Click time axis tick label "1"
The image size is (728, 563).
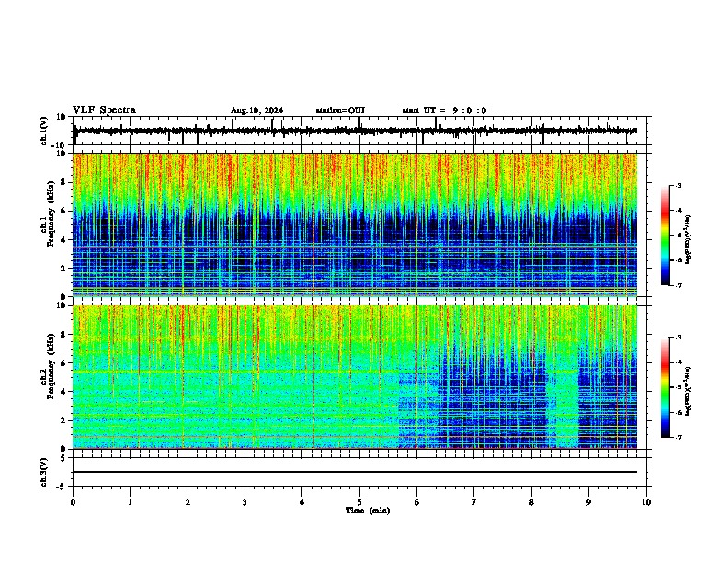point(130,502)
